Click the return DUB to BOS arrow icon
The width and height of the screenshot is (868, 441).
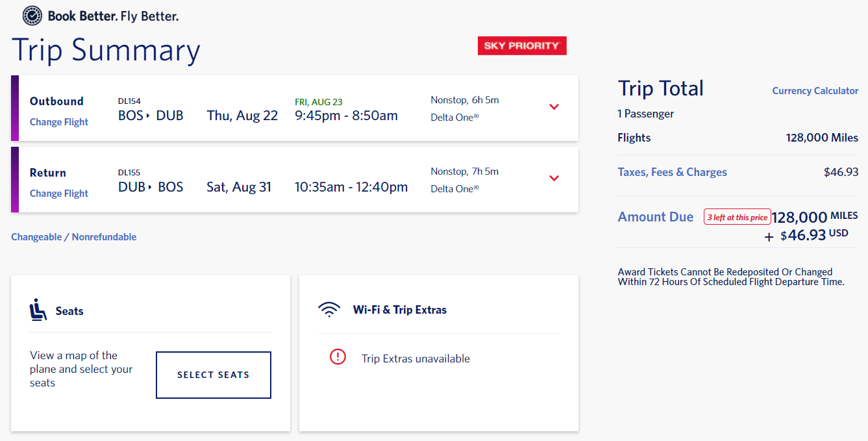coord(150,188)
